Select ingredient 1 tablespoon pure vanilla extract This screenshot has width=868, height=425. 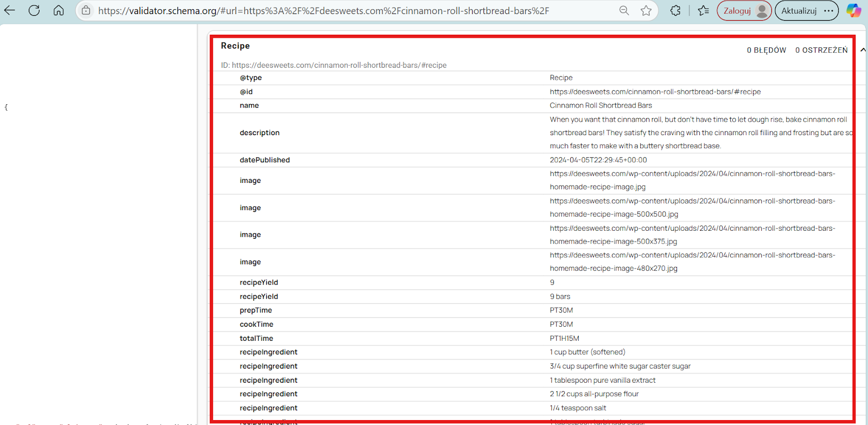coord(603,380)
